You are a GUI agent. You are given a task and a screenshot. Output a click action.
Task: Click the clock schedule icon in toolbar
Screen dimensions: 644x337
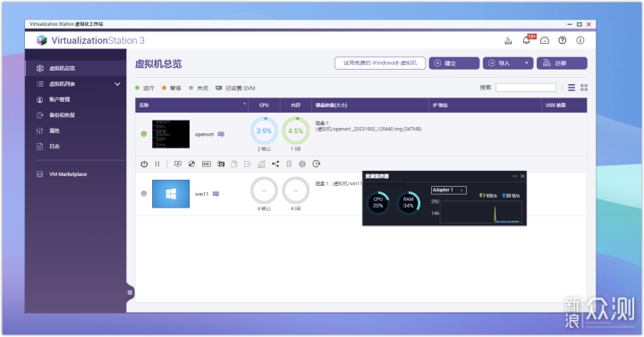click(316, 164)
